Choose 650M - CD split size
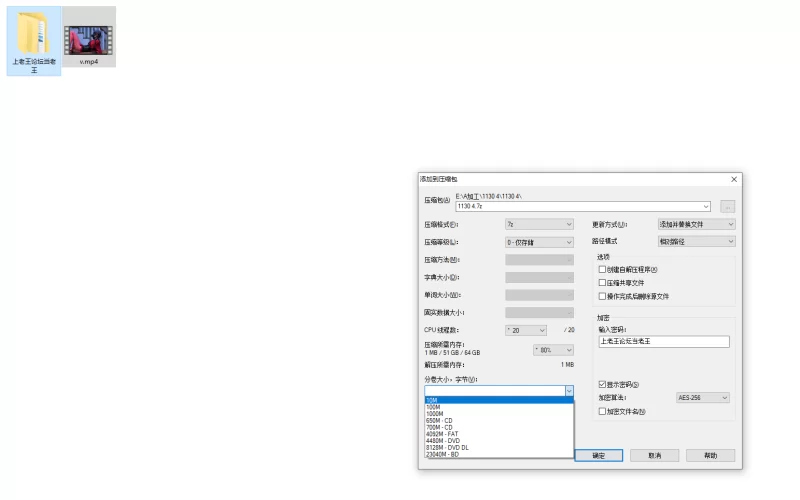The height and width of the screenshot is (500, 800). click(x=499, y=421)
